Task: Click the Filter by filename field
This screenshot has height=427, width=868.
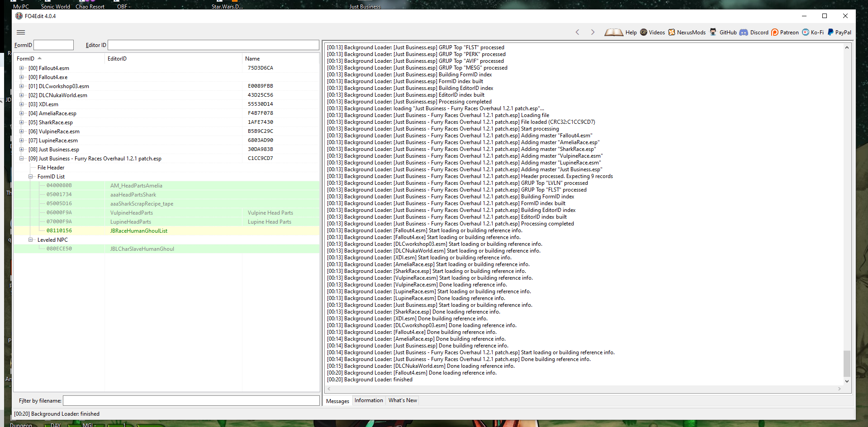Action: (x=191, y=401)
